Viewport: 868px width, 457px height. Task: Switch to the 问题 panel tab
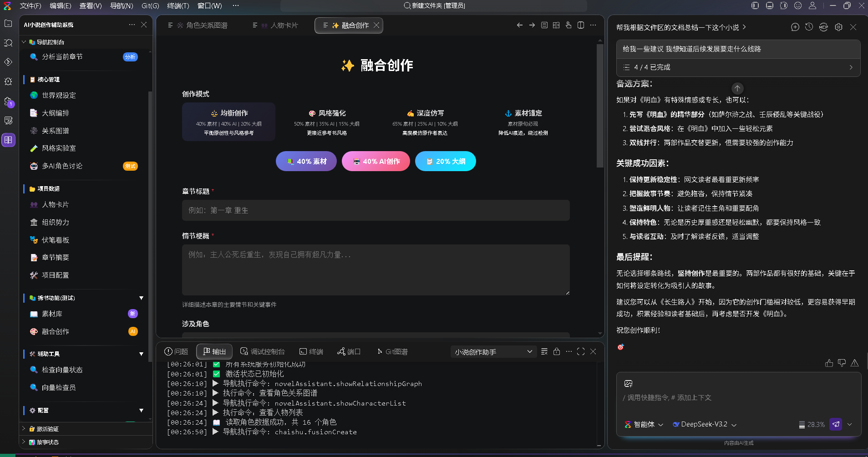point(176,351)
